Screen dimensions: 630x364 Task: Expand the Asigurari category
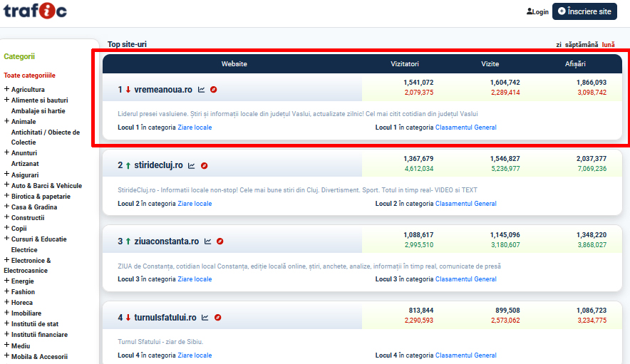(6, 174)
